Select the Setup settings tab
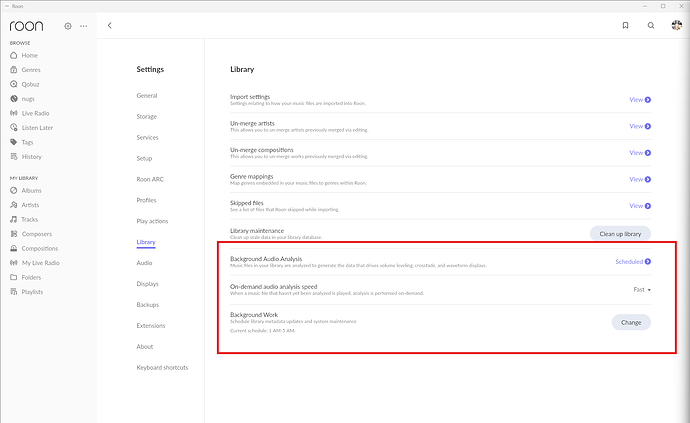This screenshot has height=423, width=690. (x=144, y=158)
